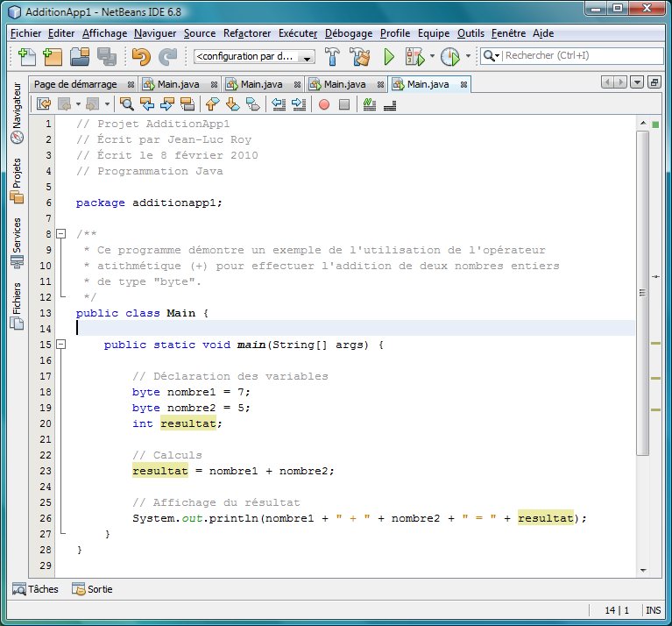This screenshot has width=672, height=626.
Task: Run the main project with green arrow
Action: tap(389, 57)
